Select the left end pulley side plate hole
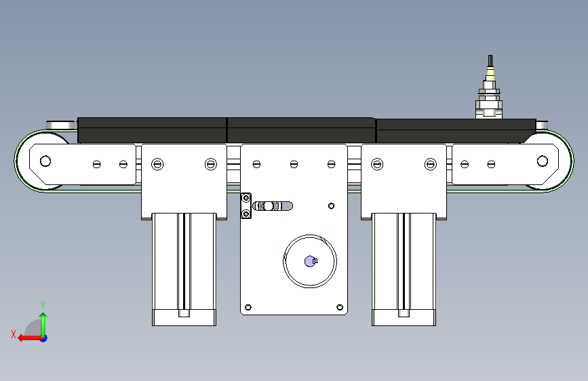 point(45,161)
